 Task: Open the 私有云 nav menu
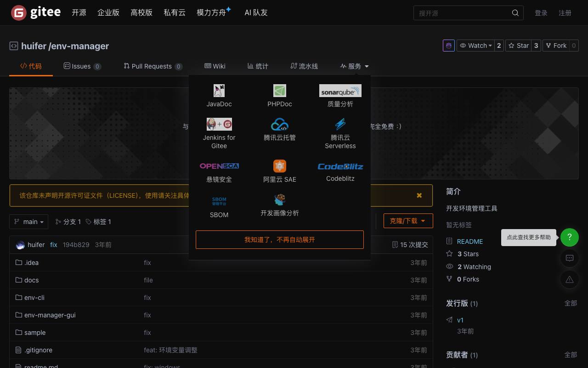175,13
